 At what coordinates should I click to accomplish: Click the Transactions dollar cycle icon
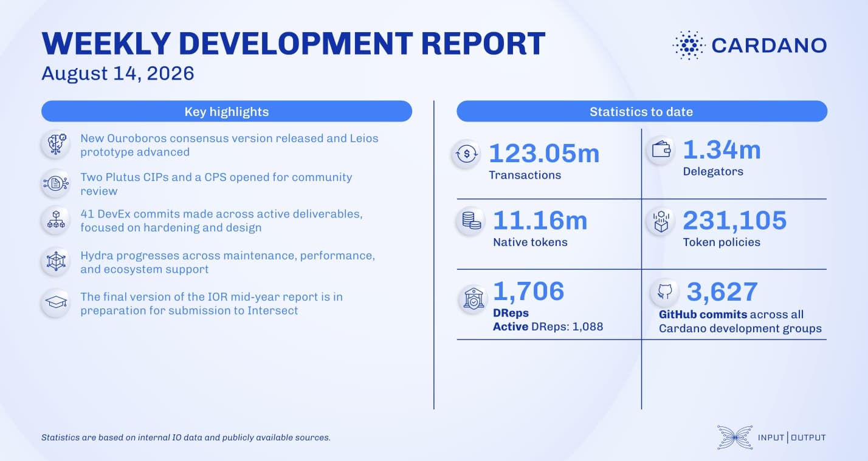pos(466,154)
